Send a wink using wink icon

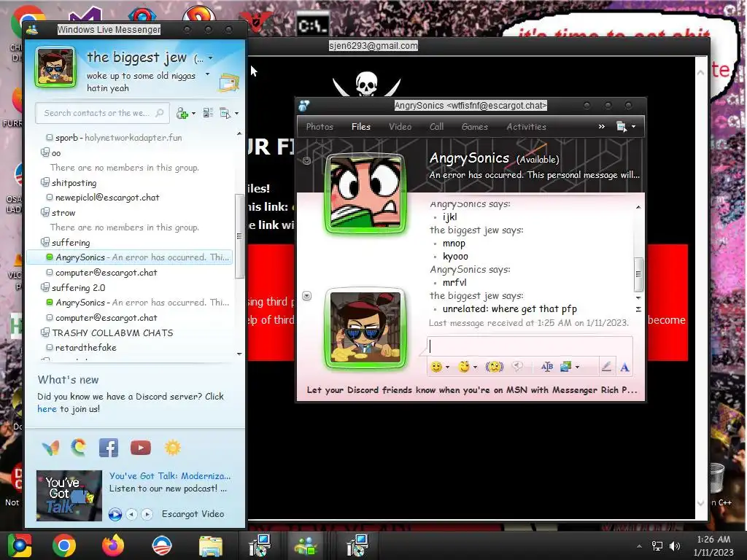click(463, 367)
